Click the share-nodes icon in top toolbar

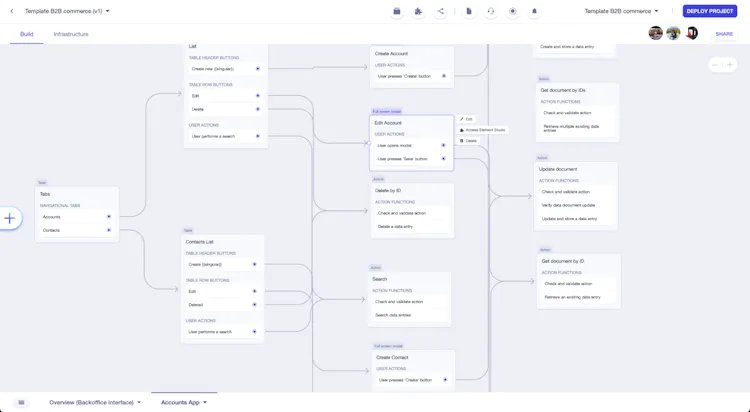coord(441,11)
